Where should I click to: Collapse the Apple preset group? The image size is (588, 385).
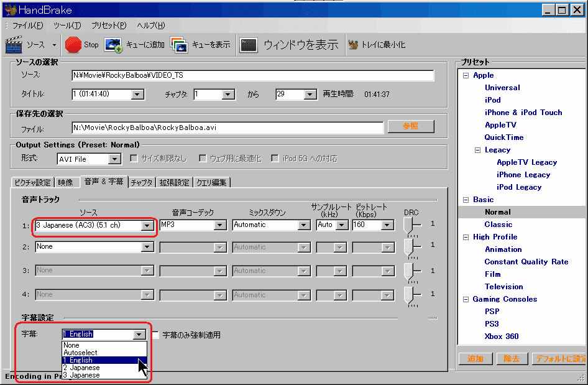pyautogui.click(x=466, y=75)
